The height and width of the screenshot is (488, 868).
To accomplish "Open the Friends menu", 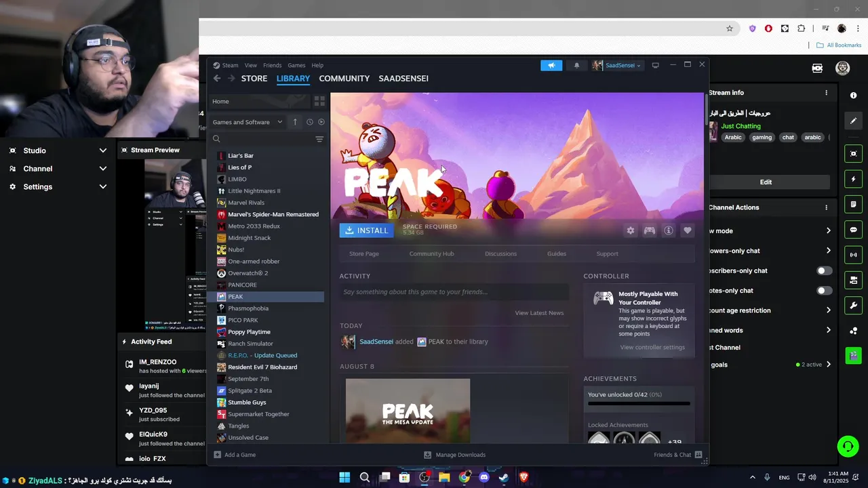I will pos(272,66).
